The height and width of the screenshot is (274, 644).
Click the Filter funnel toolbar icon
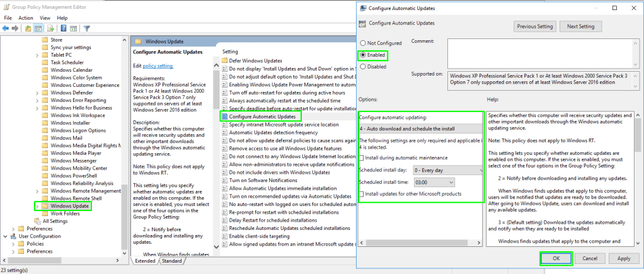click(87, 28)
